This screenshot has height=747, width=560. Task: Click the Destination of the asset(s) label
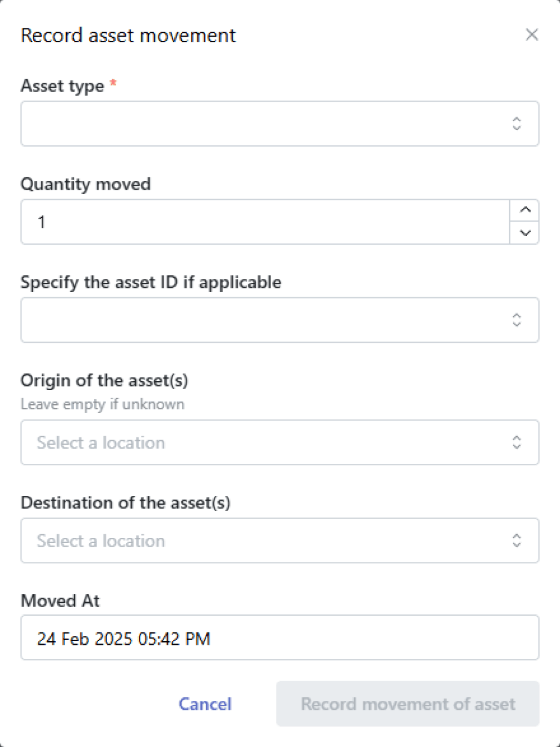(126, 503)
